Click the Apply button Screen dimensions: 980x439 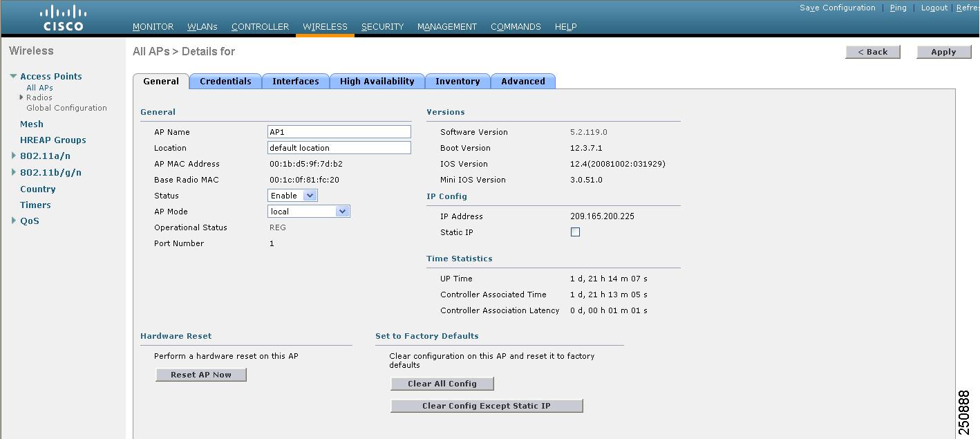pyautogui.click(x=943, y=51)
